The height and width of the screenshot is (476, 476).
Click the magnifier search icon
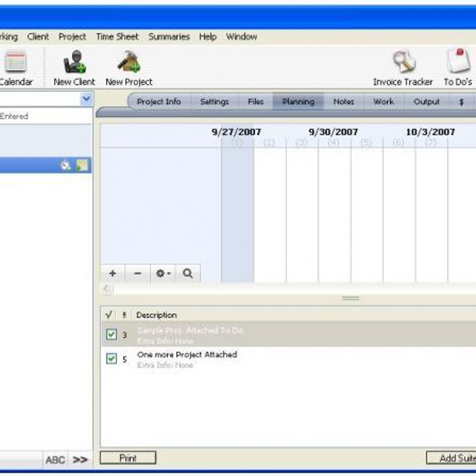(188, 273)
